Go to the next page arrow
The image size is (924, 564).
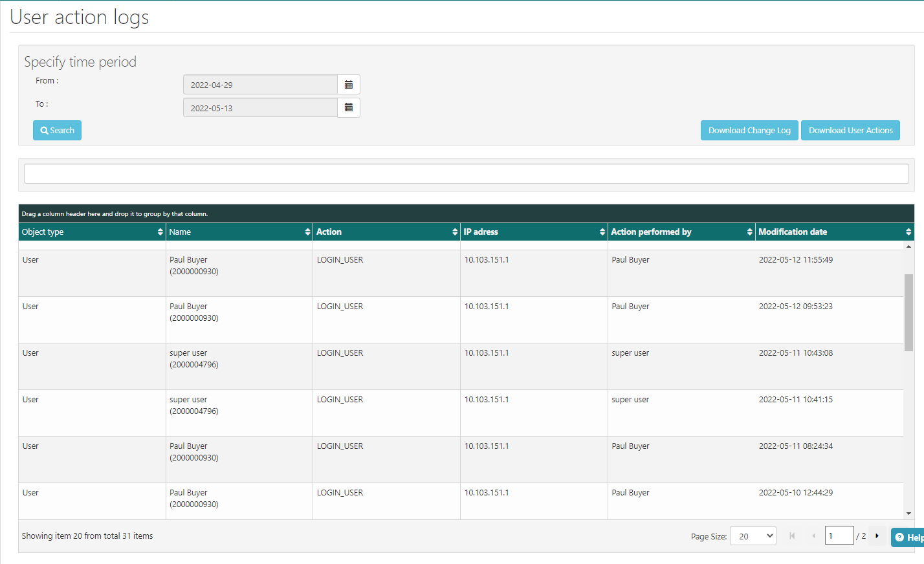877,536
